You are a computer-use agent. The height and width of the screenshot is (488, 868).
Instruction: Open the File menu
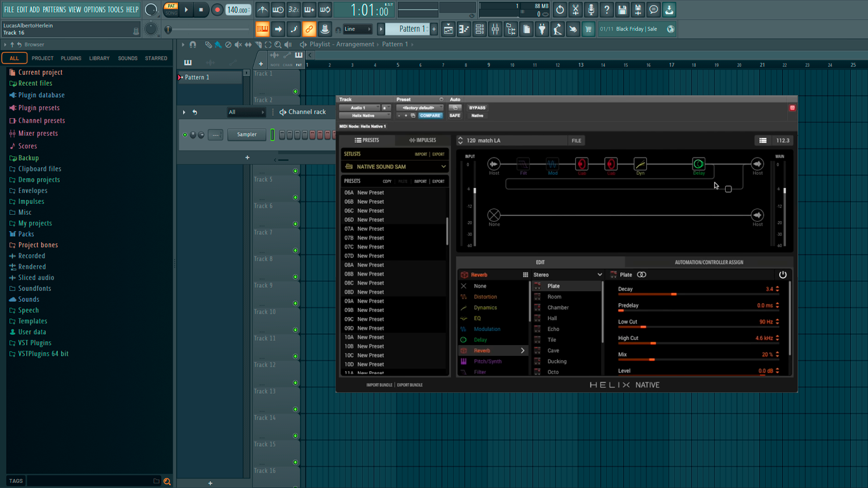point(9,10)
